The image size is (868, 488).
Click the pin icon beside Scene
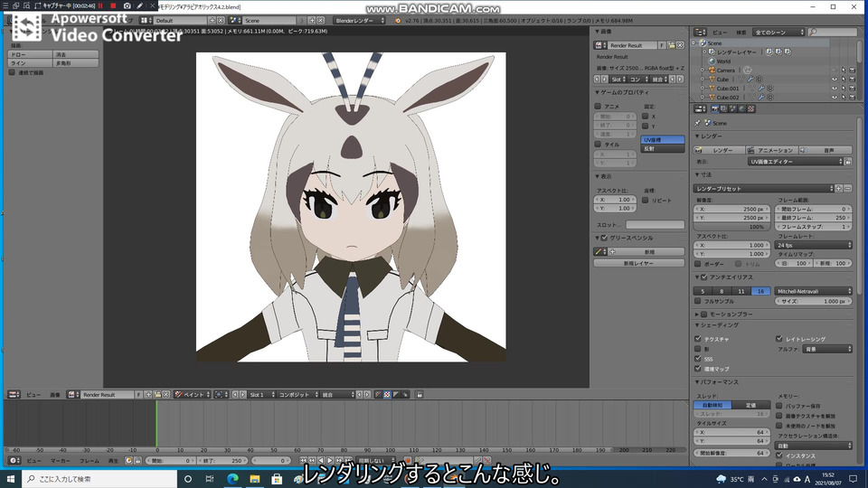697,123
